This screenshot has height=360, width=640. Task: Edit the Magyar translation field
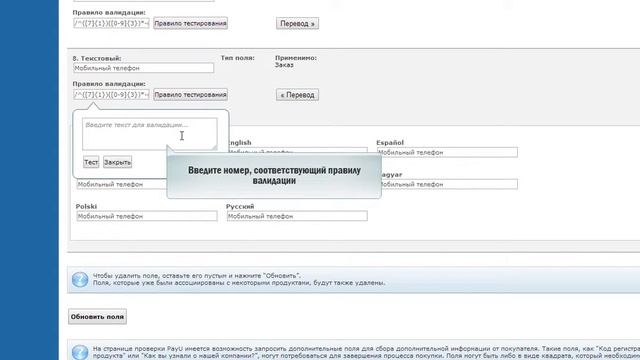tap(449, 184)
